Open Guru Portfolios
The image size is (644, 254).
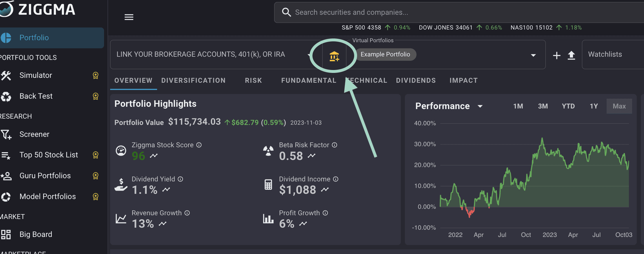coord(45,176)
